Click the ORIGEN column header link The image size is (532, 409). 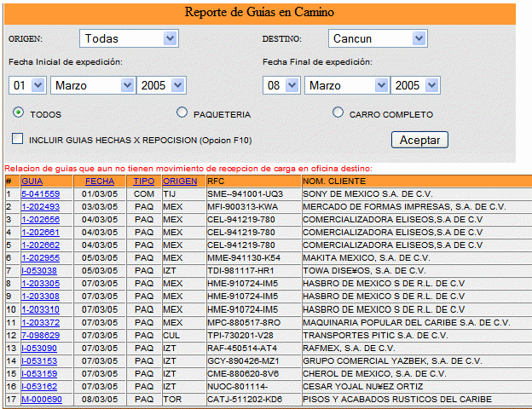[180, 181]
